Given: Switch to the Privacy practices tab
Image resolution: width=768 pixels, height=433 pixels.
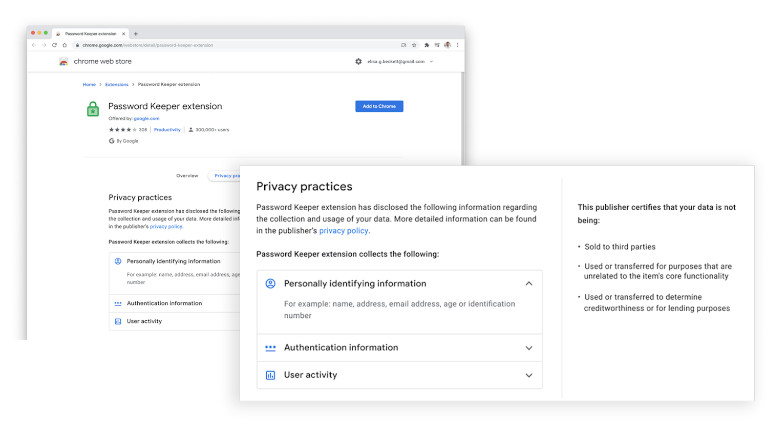Looking at the screenshot, I should coord(226,176).
